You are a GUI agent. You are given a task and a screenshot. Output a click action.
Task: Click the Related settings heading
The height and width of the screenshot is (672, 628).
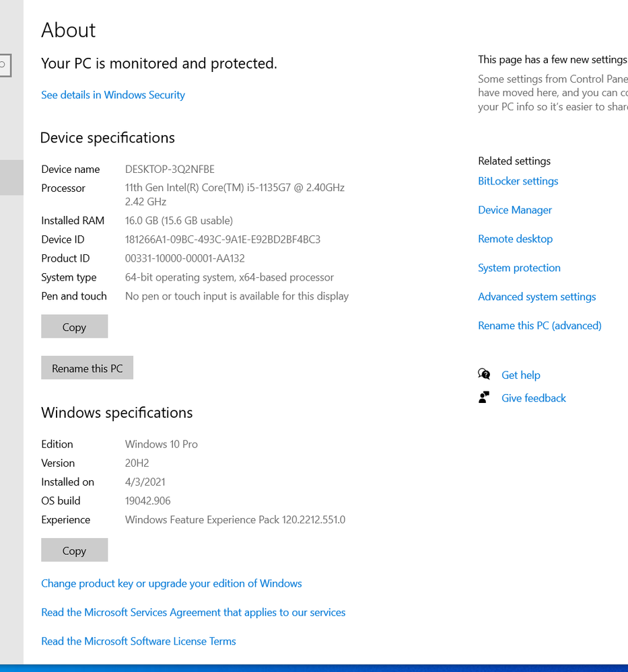point(514,161)
